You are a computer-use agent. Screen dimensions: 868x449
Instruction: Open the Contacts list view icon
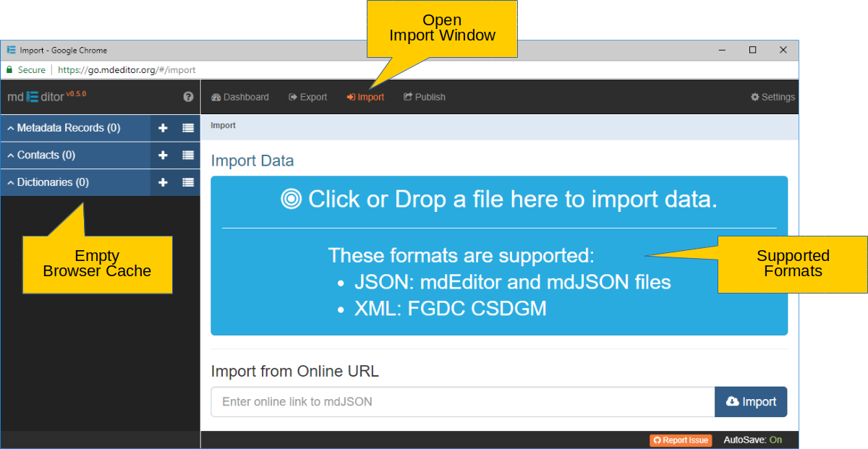point(188,155)
